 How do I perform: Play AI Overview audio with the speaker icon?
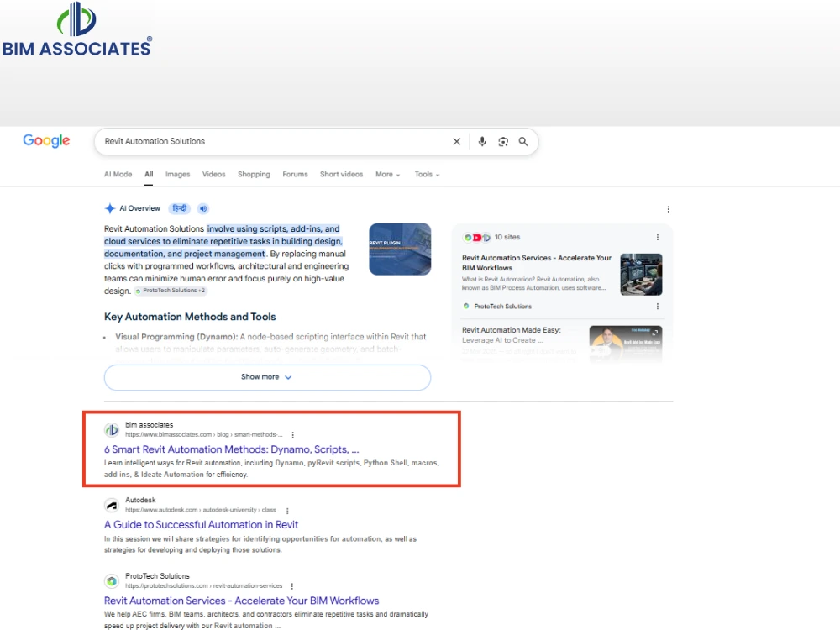203,208
